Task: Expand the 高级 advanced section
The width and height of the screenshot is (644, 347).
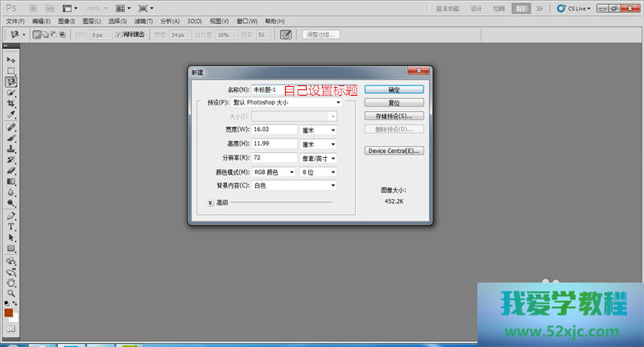Action: (x=211, y=203)
